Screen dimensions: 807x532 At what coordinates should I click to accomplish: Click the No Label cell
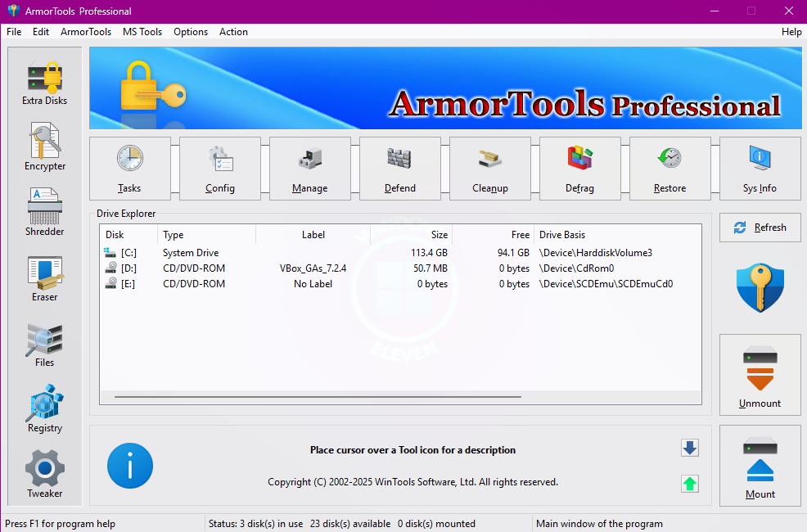[x=313, y=283]
